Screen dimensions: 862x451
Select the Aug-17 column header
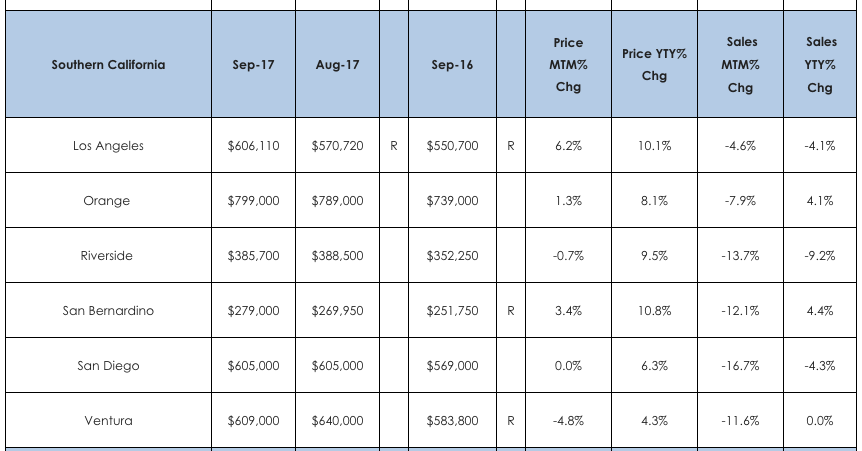click(x=337, y=65)
